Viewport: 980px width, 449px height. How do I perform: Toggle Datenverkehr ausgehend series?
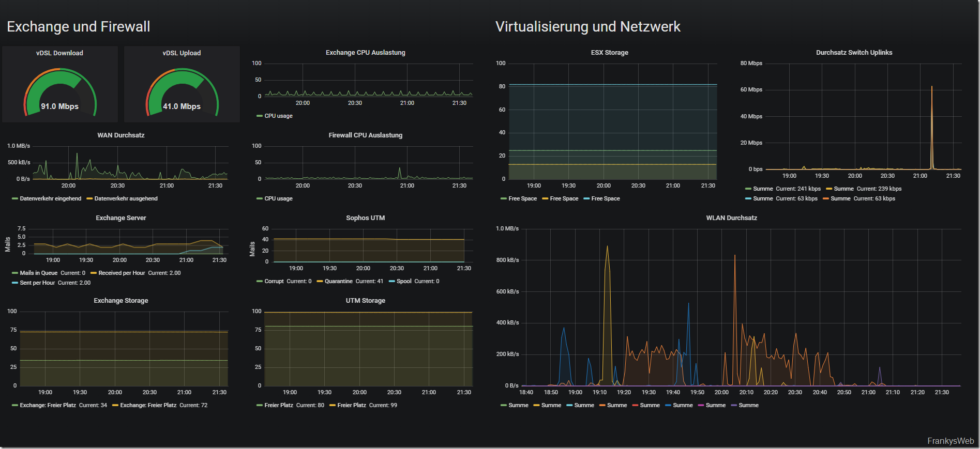click(126, 198)
